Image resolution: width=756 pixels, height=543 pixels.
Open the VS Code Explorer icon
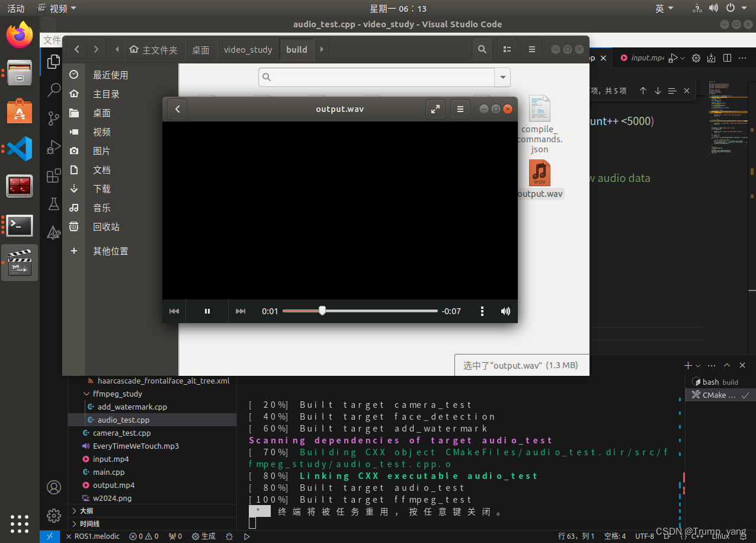(54, 61)
